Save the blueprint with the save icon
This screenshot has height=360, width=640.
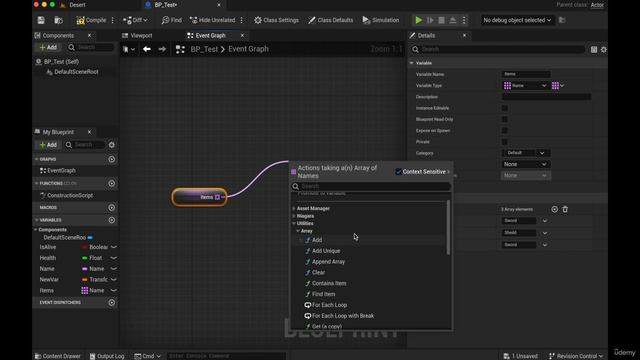click(41, 20)
